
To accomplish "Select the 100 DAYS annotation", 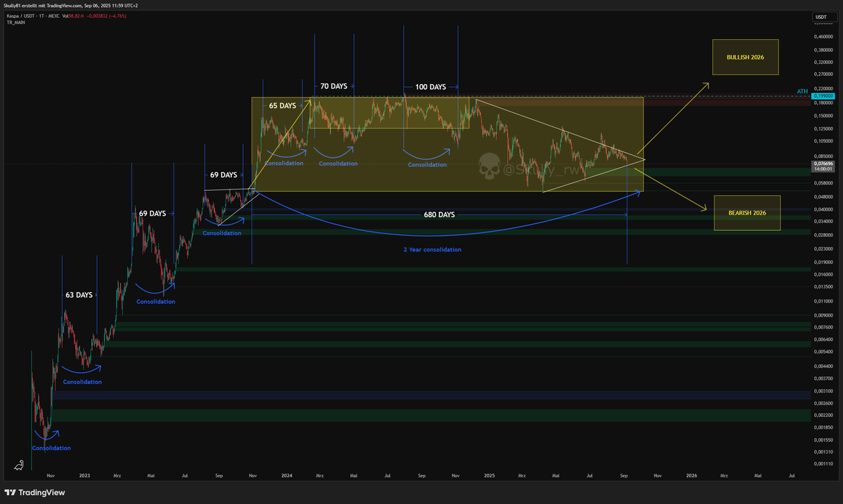I will pos(431,87).
